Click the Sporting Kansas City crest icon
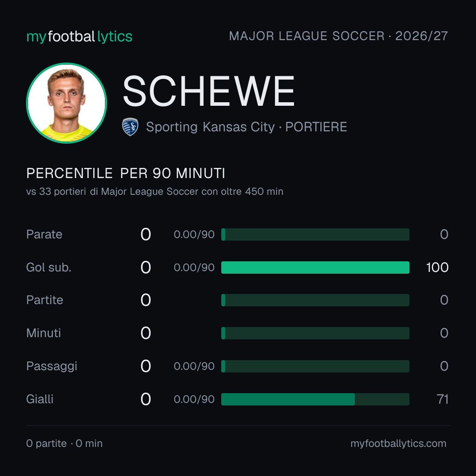 [x=130, y=127]
